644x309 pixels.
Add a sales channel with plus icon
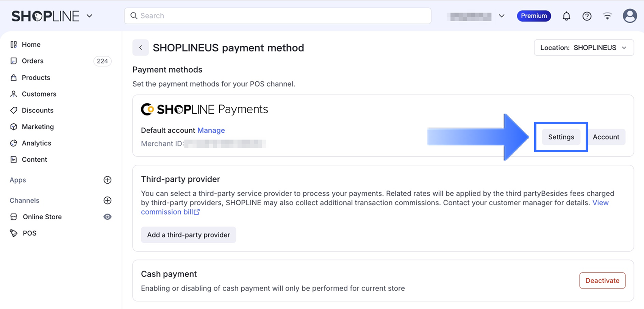pyautogui.click(x=108, y=200)
